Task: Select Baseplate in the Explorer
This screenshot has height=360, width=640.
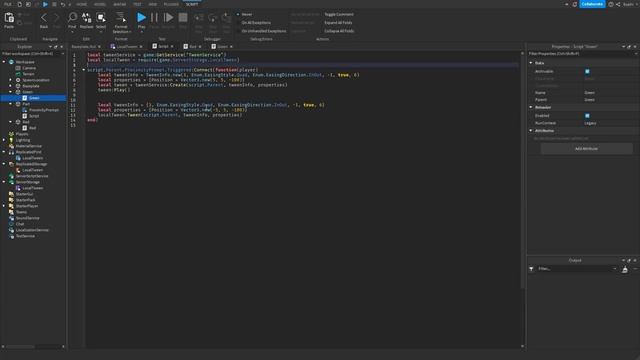Action: (31, 86)
